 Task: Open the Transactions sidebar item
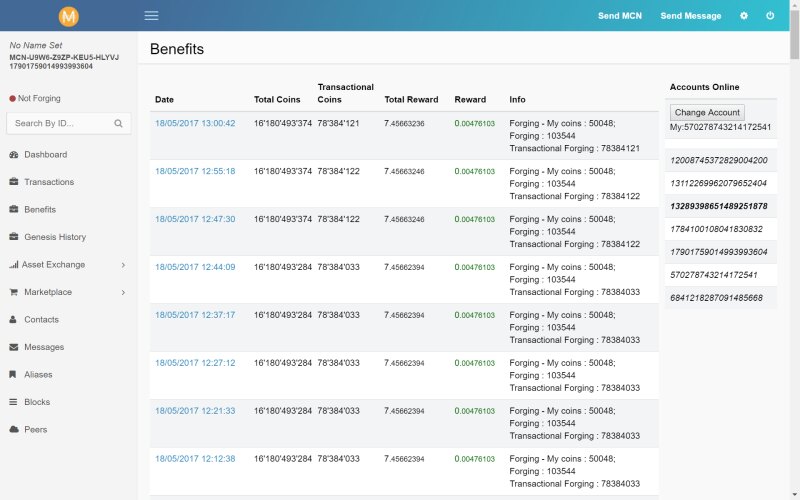click(x=49, y=182)
